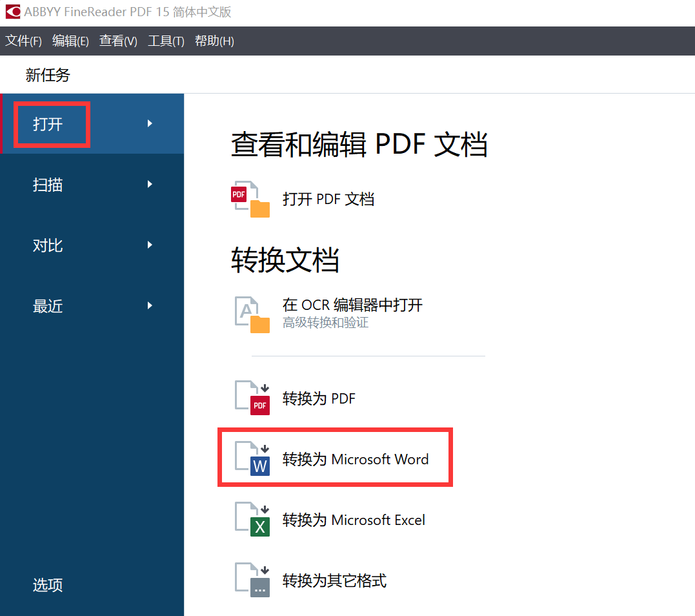Expand the 最近 submenu arrow

[x=150, y=305]
